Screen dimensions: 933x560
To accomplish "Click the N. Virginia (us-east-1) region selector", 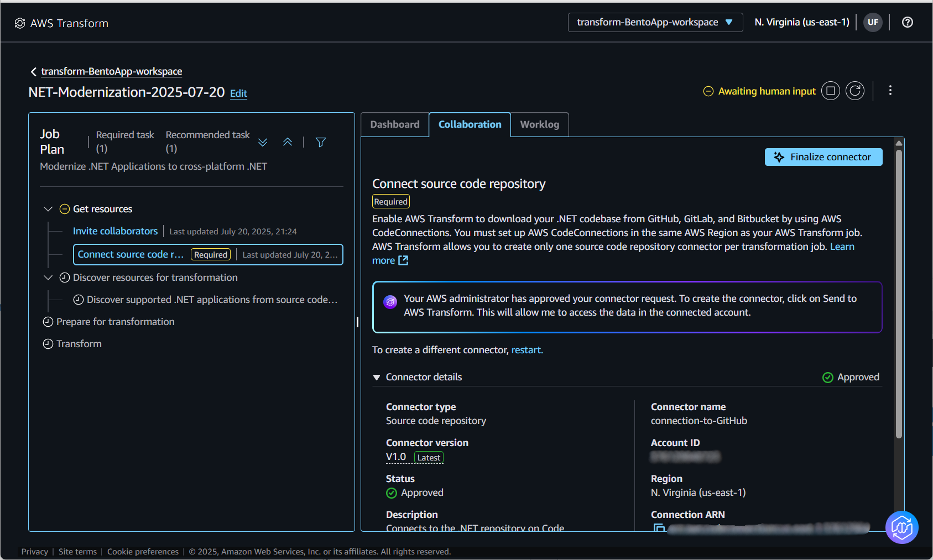I will point(802,22).
